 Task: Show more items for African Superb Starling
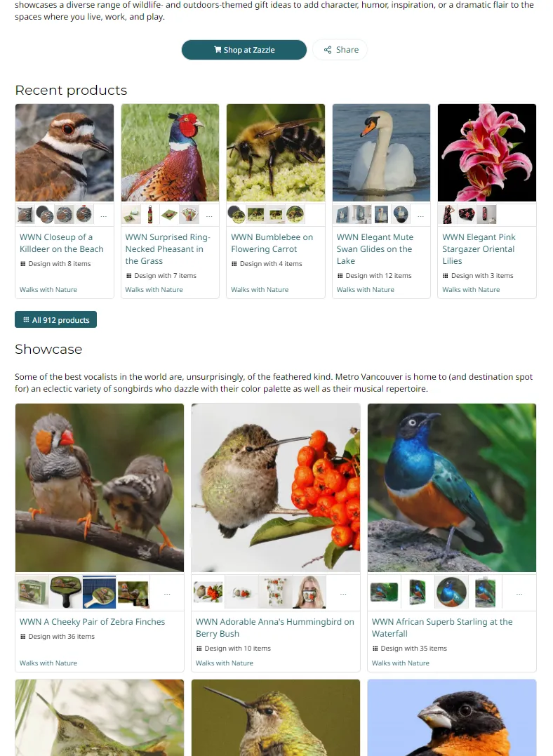coord(519,592)
